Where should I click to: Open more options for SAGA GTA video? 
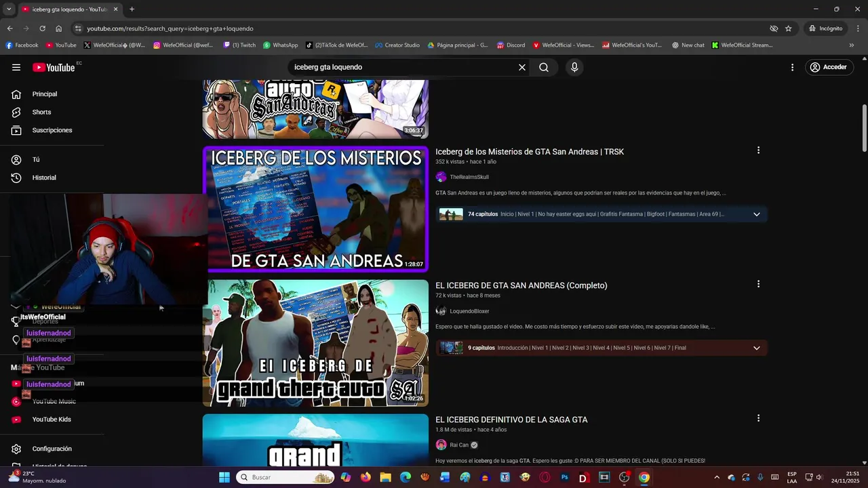coord(758,419)
